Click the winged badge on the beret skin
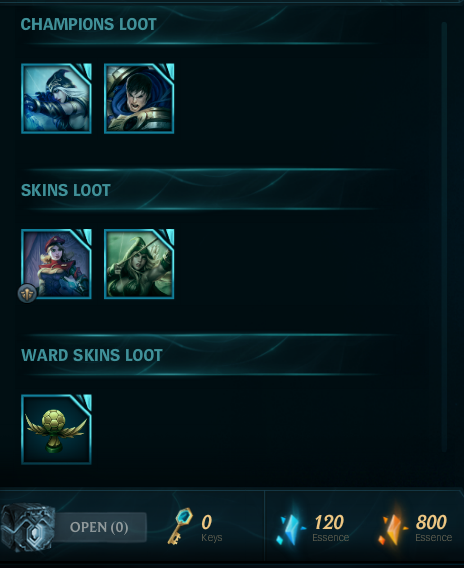Screen dimensions: 464x568 point(27,293)
